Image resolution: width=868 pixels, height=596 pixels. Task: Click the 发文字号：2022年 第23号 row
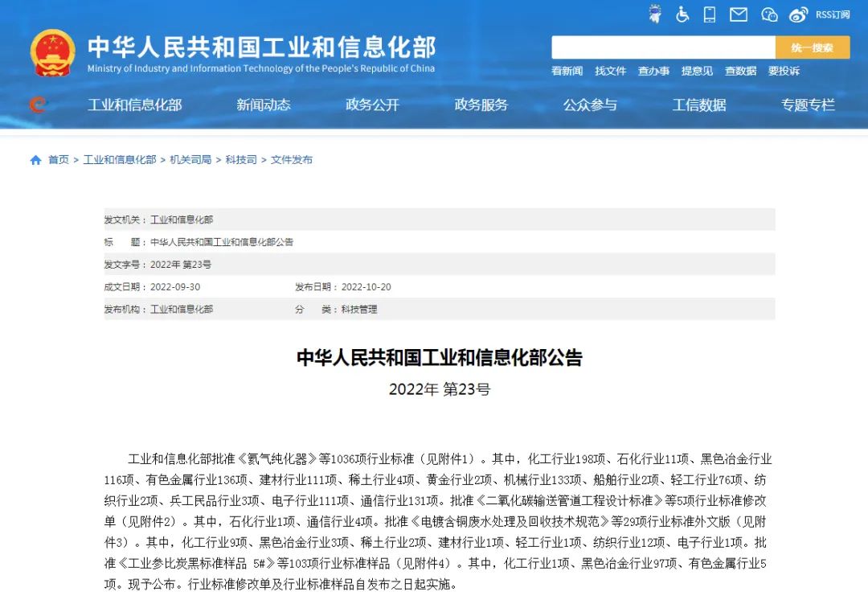(x=440, y=264)
